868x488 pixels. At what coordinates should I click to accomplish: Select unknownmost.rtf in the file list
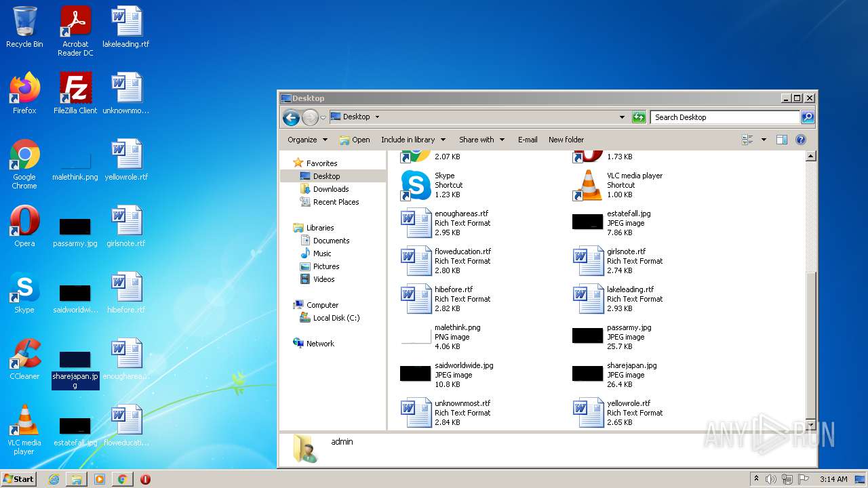446,413
